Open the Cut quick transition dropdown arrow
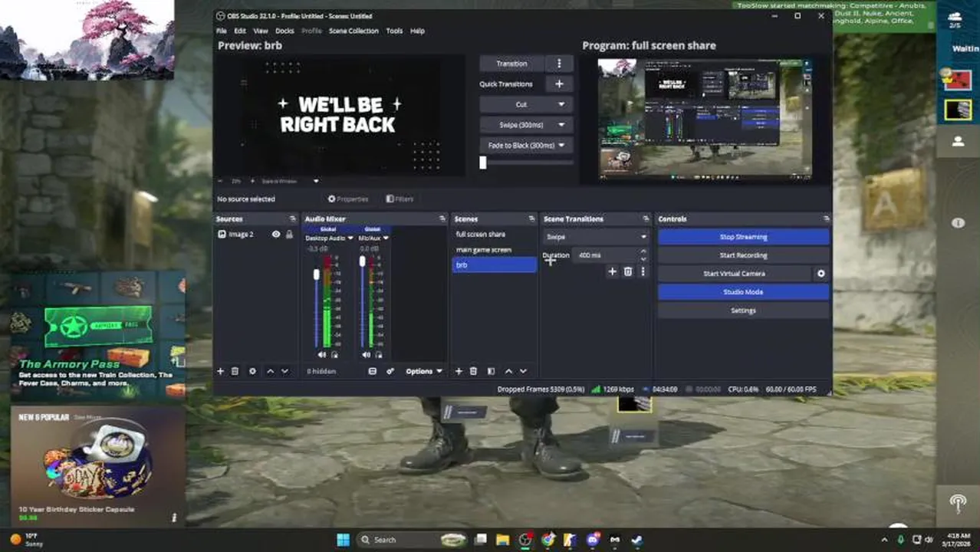Screen dimensions: 980x552 click(x=561, y=104)
